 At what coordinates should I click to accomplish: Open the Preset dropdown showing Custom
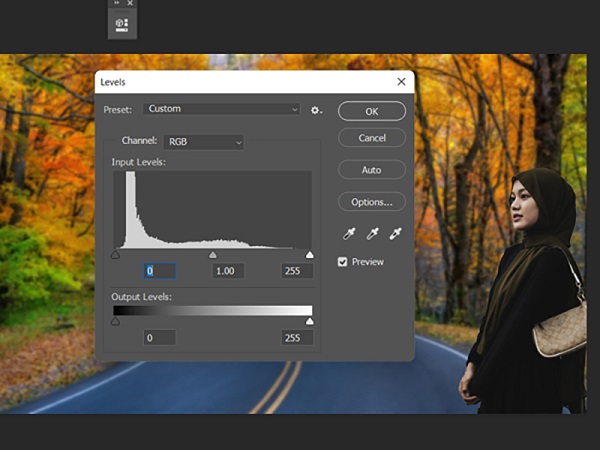(x=221, y=109)
